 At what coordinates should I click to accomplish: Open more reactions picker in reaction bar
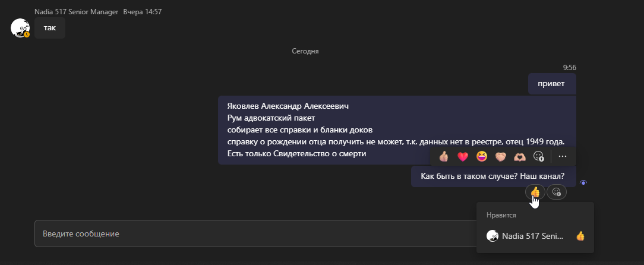[539, 156]
